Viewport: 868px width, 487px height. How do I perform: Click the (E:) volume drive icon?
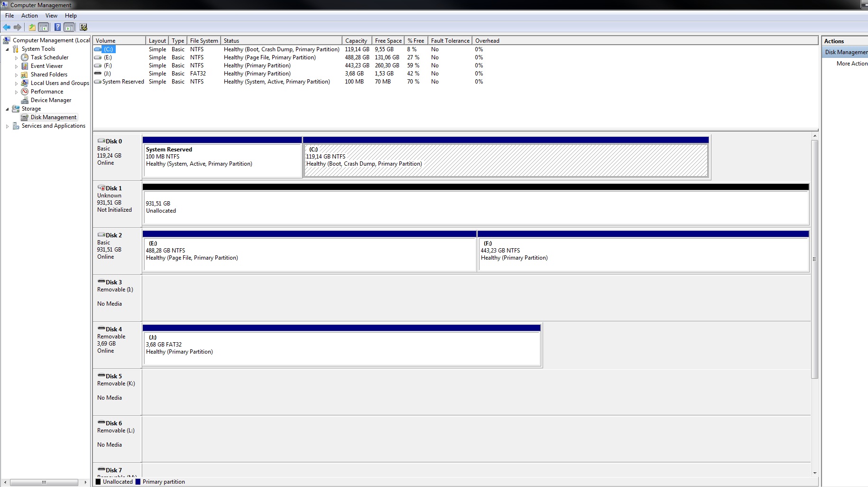[x=98, y=57]
